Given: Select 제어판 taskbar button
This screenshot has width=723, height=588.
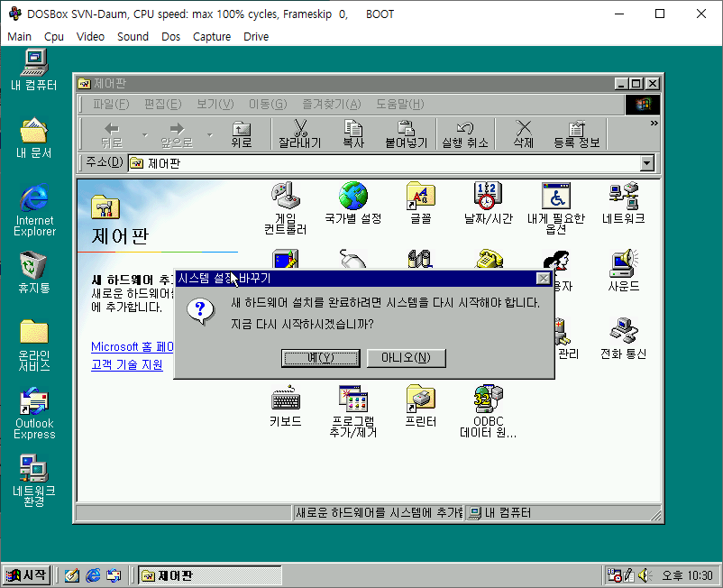Looking at the screenshot, I should pyautogui.click(x=210, y=575).
